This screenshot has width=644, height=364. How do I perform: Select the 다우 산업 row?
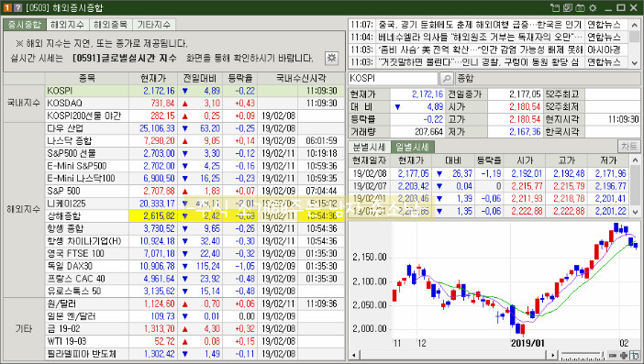(x=194, y=128)
